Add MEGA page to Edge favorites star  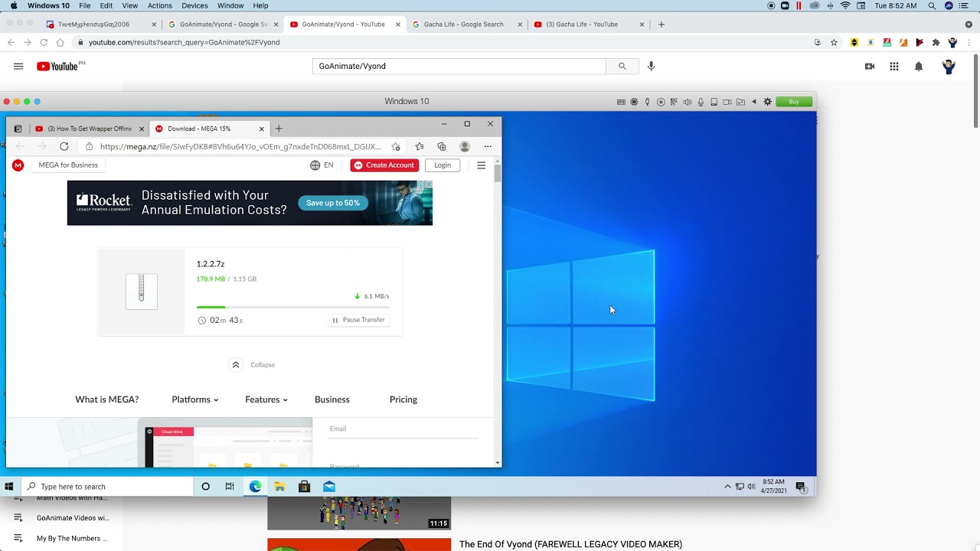396,146
